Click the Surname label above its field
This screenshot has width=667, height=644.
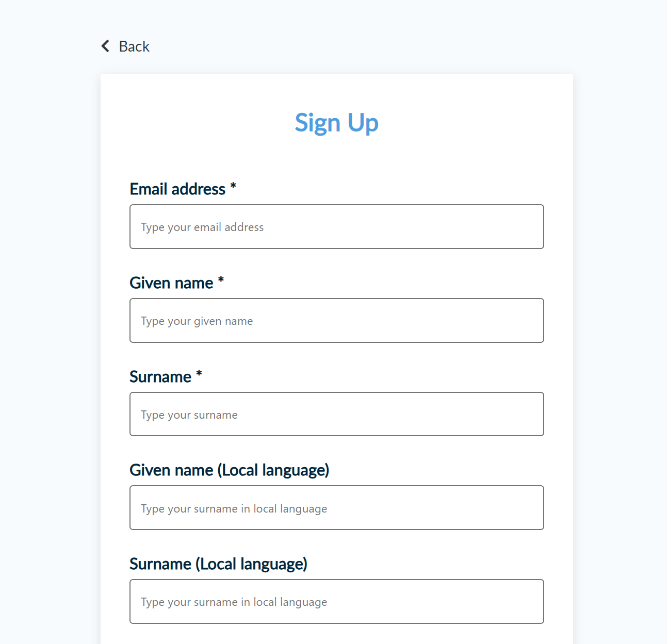pos(161,376)
